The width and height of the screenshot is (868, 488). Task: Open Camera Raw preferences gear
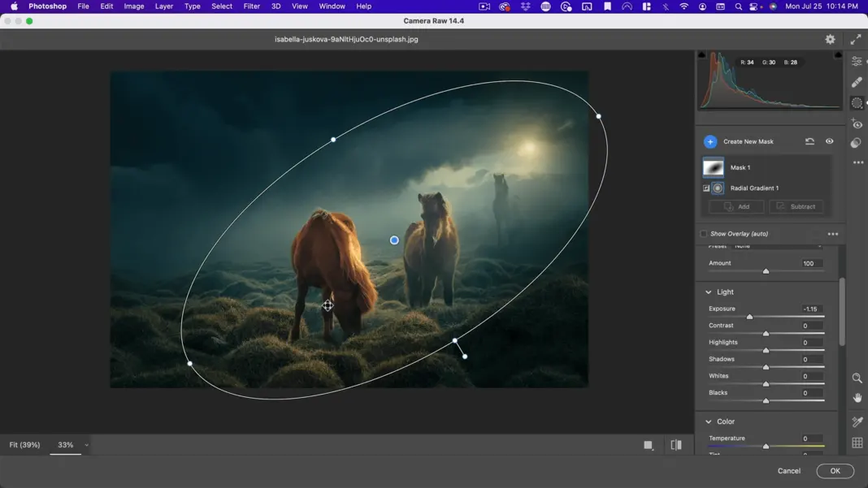(830, 39)
